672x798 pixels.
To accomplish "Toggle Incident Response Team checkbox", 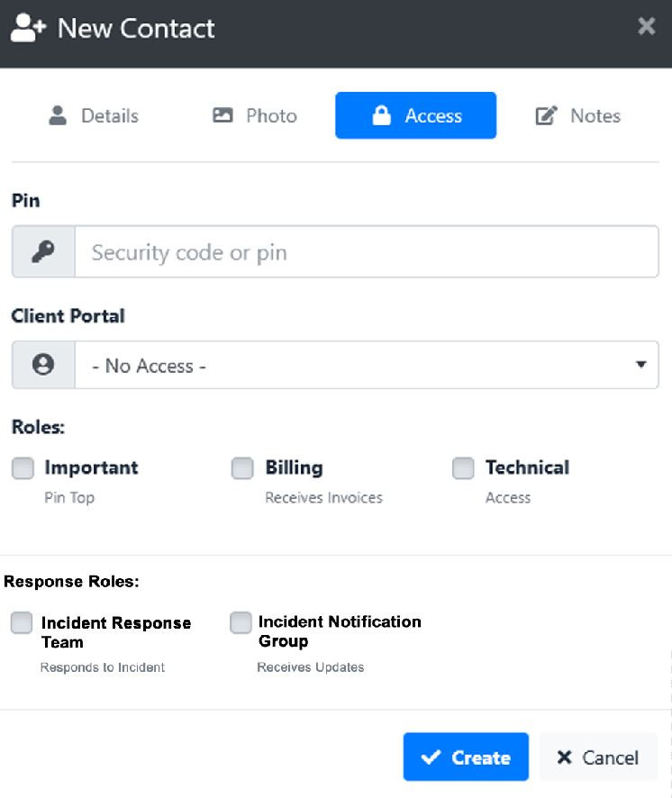I will point(22,622).
